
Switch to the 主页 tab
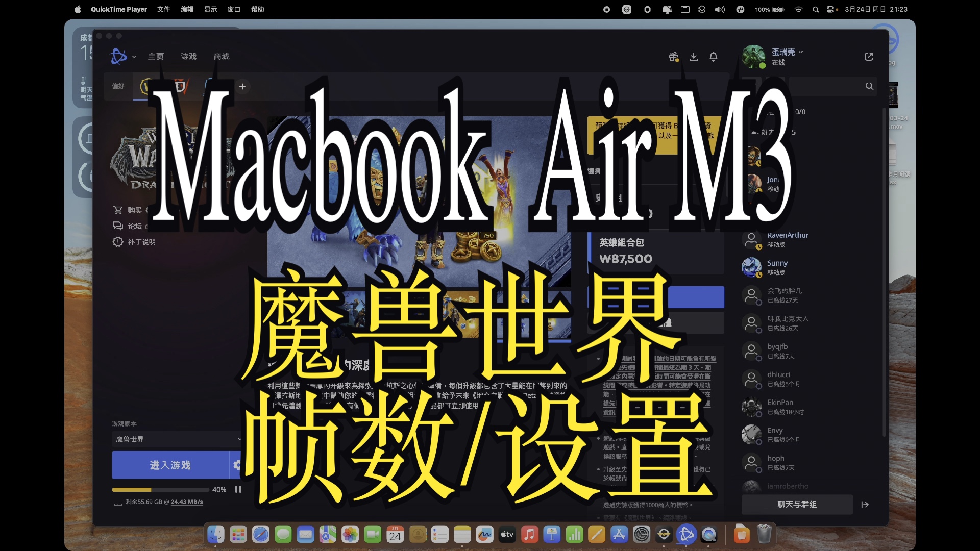click(x=156, y=56)
